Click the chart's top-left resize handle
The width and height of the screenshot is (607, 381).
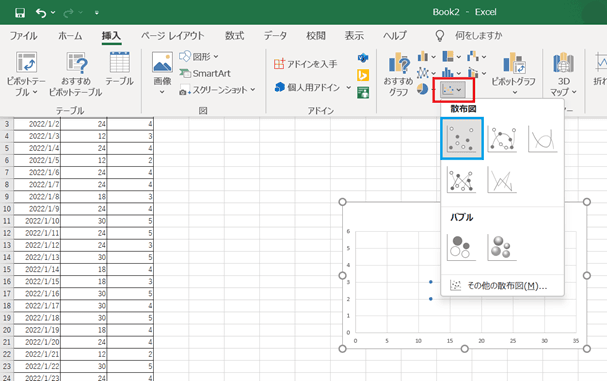342,202
